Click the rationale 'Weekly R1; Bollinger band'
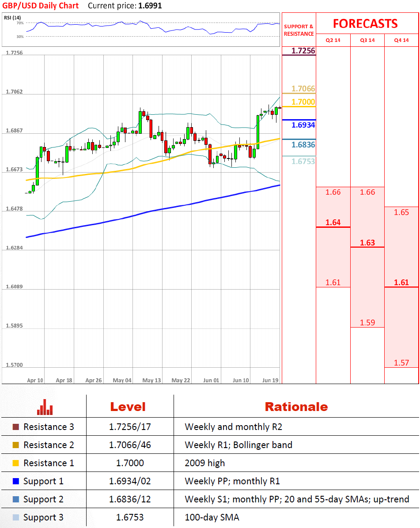420x528 pixels. coord(238,445)
